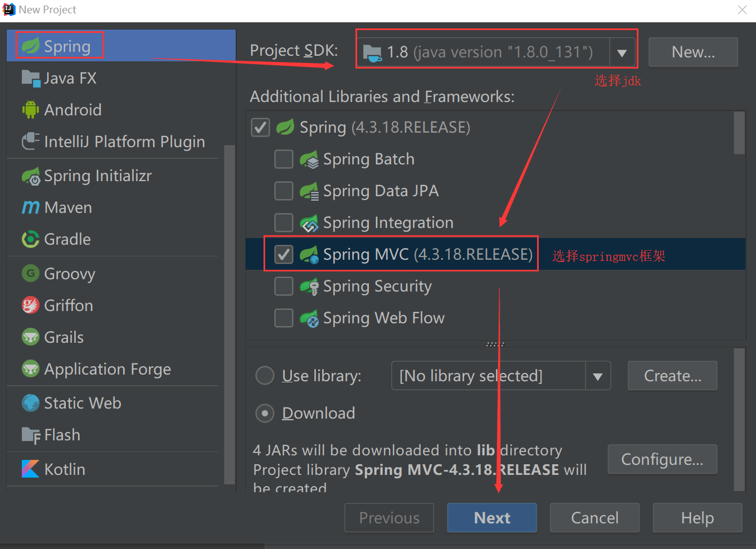This screenshot has height=549, width=756.
Task: Click the Spring Web Flow framework label
Action: [384, 318]
